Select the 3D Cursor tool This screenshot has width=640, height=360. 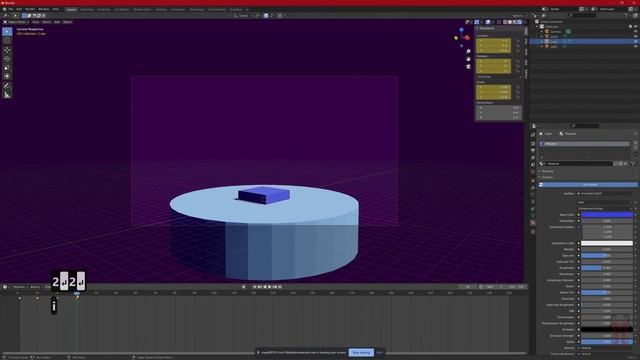[x=7, y=40]
